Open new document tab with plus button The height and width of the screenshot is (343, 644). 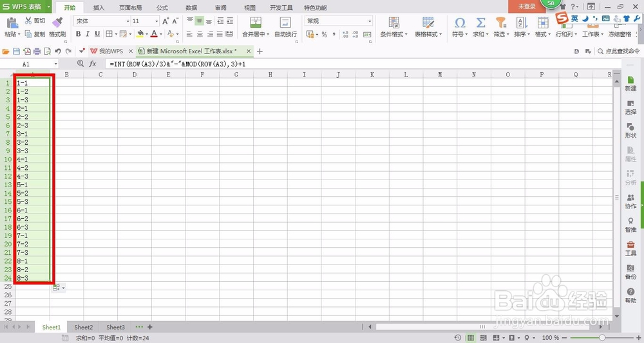pos(260,51)
